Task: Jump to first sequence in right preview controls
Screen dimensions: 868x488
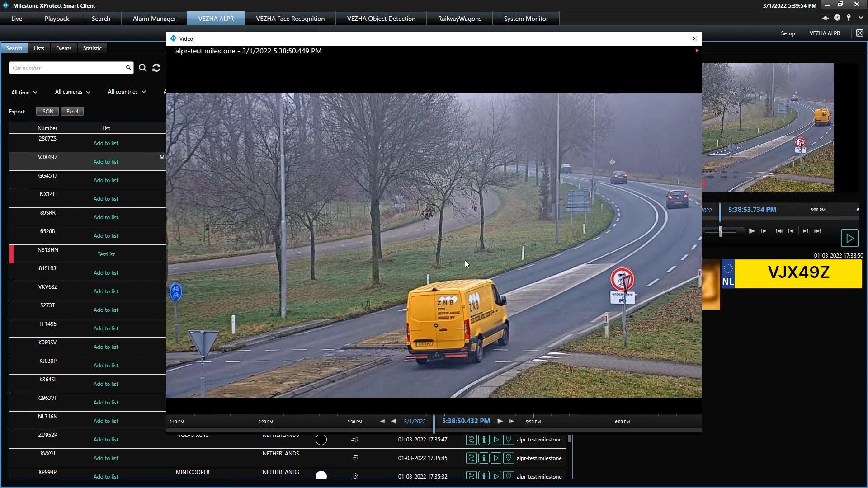Action: coord(779,231)
